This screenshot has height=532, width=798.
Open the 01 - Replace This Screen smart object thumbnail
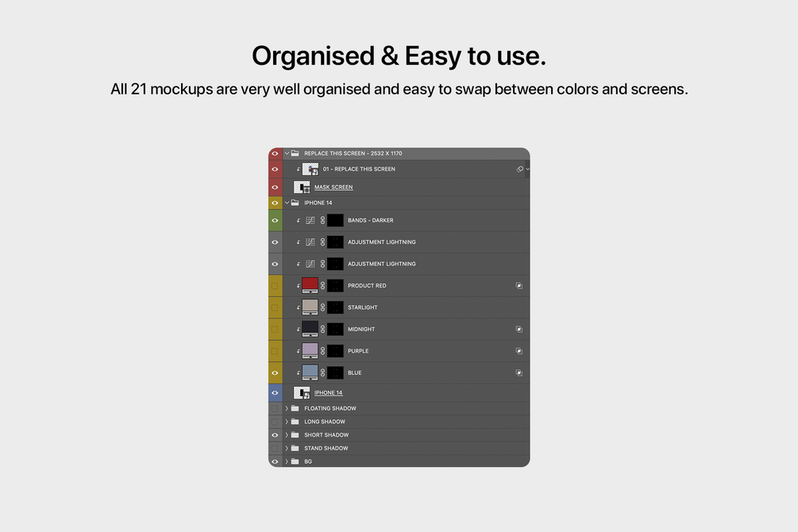click(310, 169)
